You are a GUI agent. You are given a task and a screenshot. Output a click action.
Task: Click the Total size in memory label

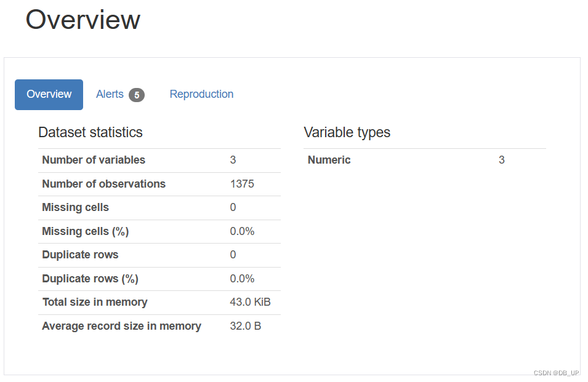(95, 302)
